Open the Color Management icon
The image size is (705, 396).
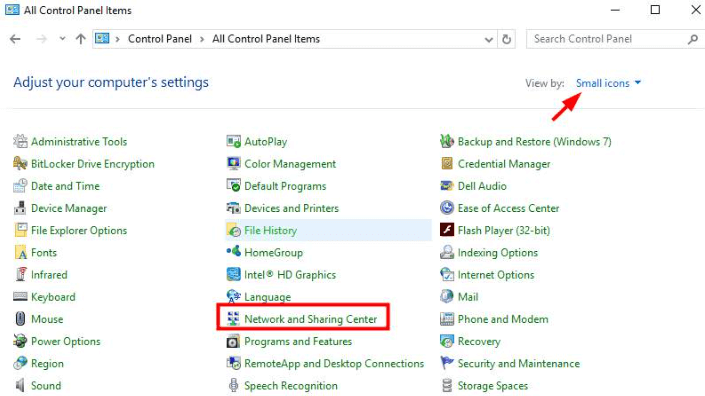(233, 164)
